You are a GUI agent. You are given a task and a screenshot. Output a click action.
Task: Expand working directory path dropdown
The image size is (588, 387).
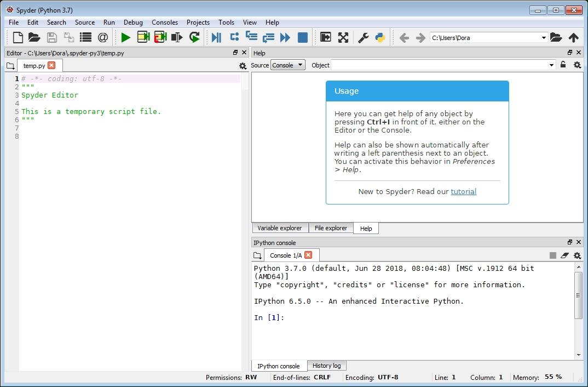pyautogui.click(x=544, y=37)
